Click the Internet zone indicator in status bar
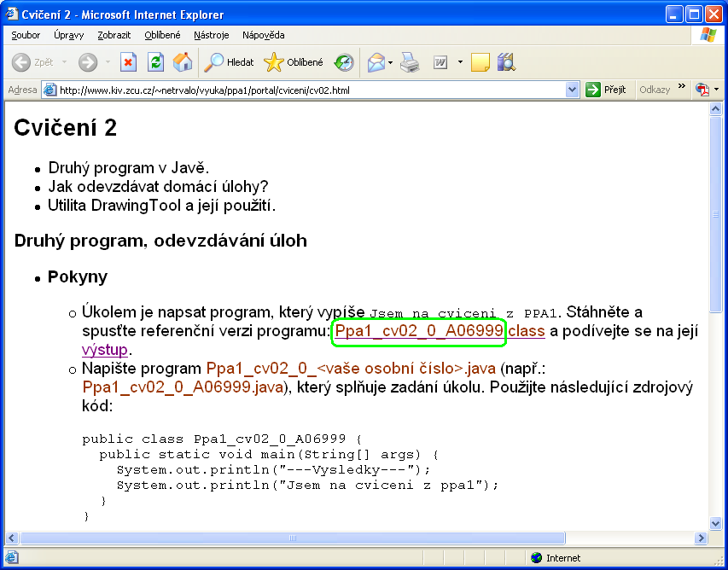This screenshot has width=728, height=570. [556, 558]
